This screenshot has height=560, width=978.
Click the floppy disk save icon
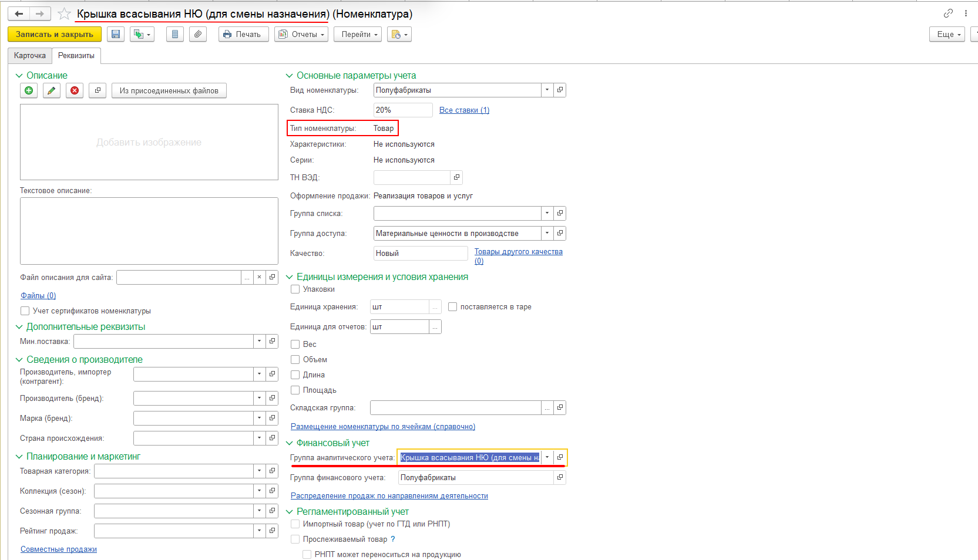(116, 35)
